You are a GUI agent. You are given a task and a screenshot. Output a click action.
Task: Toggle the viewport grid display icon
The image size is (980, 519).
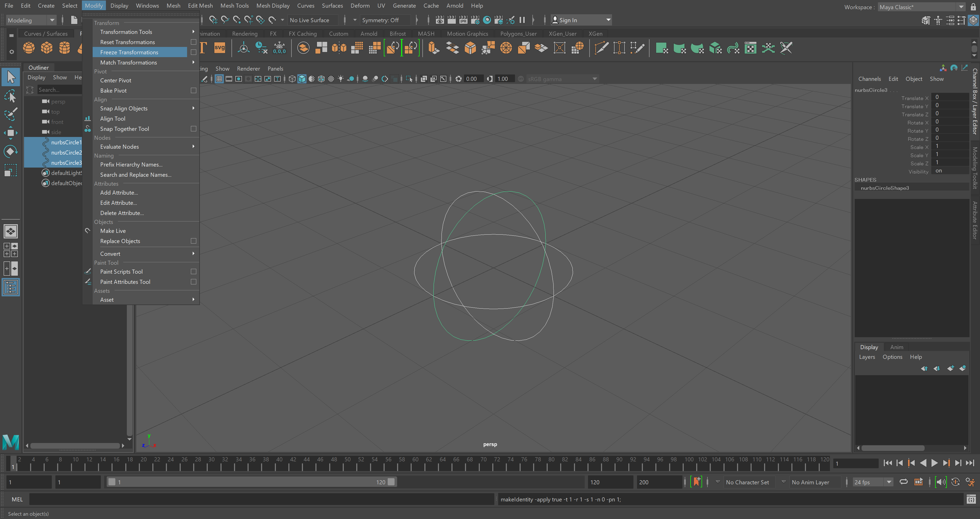(x=219, y=79)
